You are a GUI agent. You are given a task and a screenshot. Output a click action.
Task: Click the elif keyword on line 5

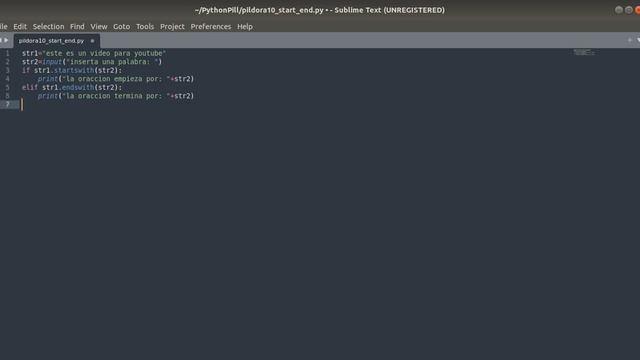pyautogui.click(x=30, y=87)
